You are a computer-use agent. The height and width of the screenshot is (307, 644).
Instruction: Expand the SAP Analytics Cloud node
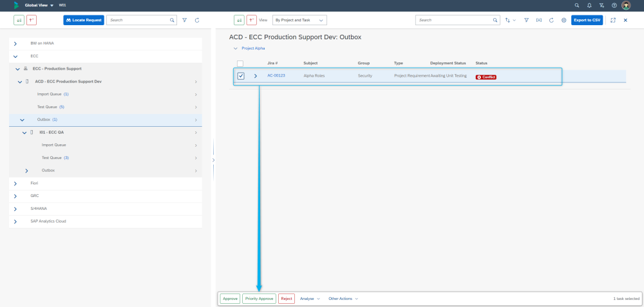[x=15, y=221]
